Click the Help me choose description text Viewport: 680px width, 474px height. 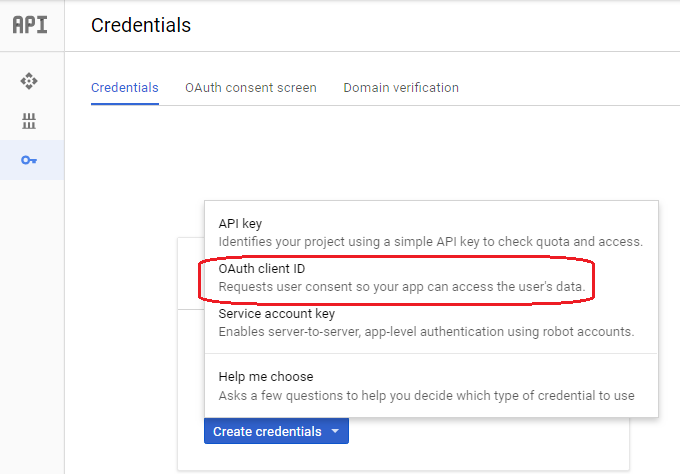pos(426,396)
